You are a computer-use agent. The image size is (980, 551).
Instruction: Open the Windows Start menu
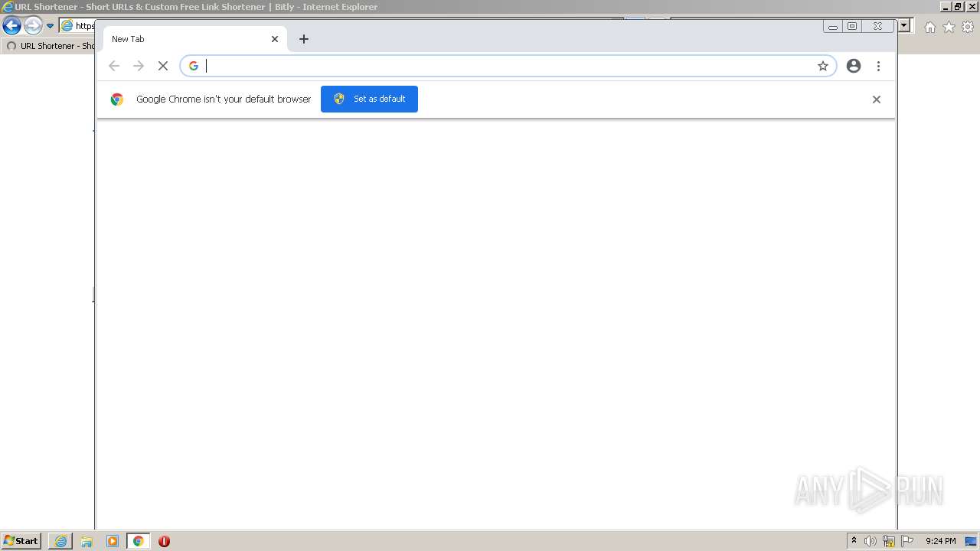click(x=21, y=540)
